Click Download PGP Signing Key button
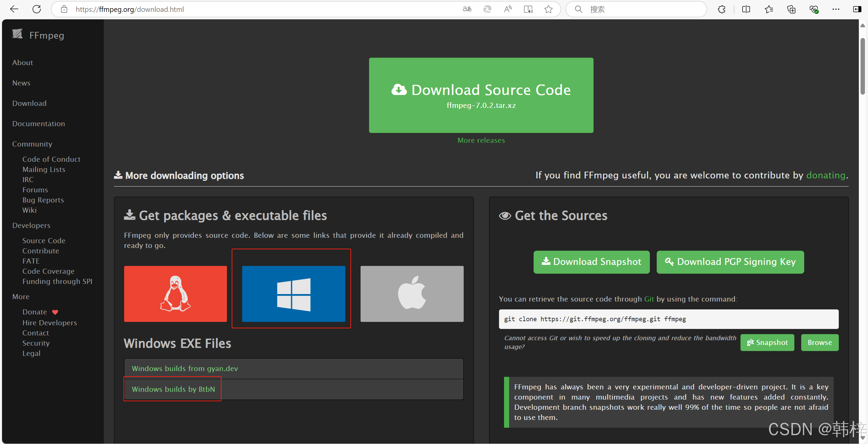Viewport: 868px width, 444px height. point(730,262)
